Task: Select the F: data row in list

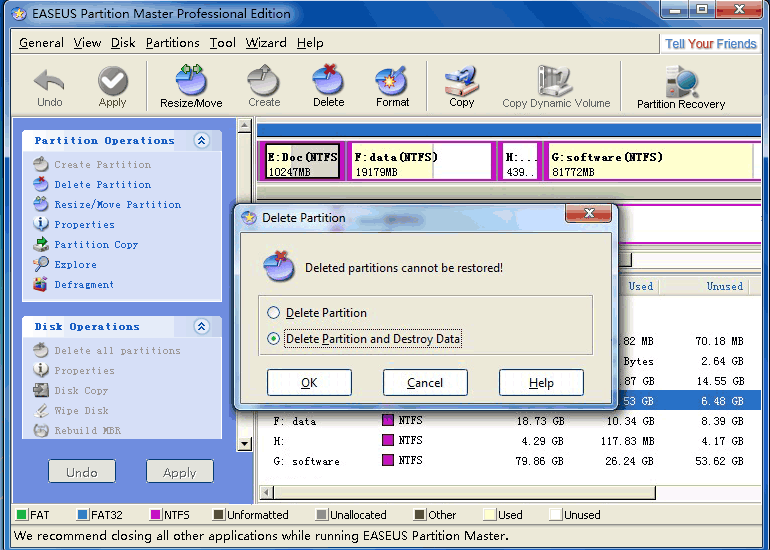Action: pos(509,421)
